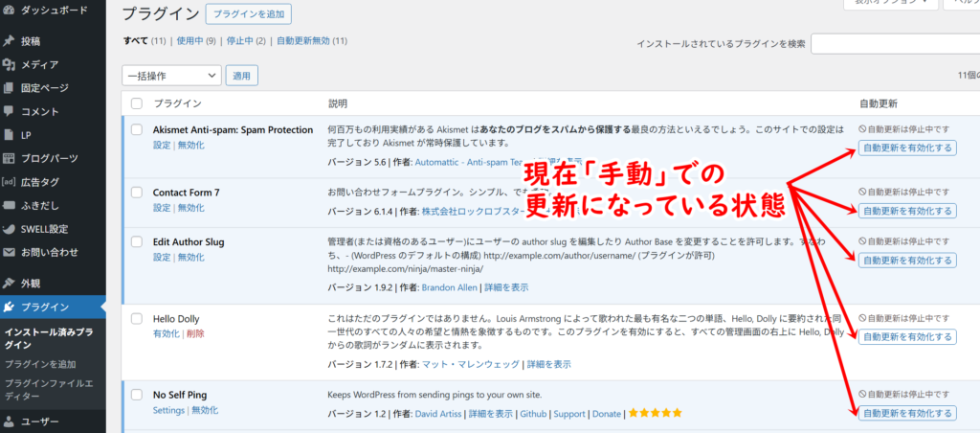Image resolution: width=980 pixels, height=433 pixels.
Task: Select インストール済みプラグイン submenu item
Action: tap(49, 338)
